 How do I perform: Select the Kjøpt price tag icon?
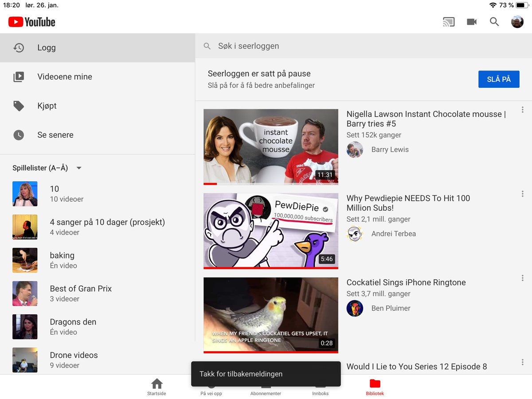click(19, 106)
